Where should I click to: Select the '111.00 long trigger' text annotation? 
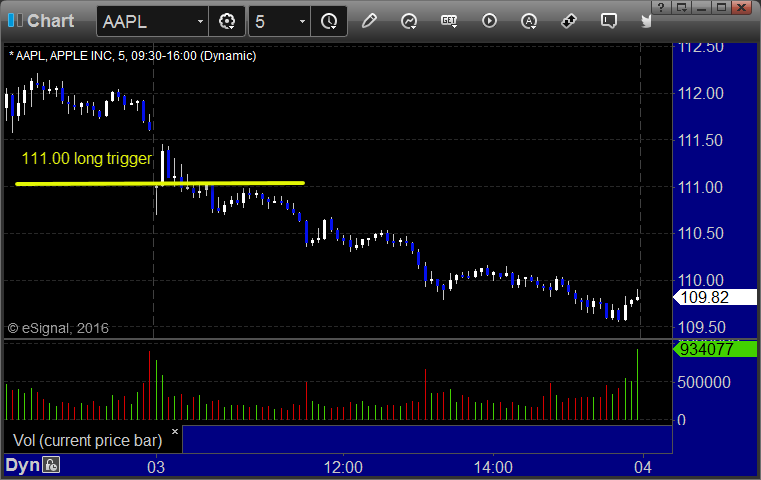(87, 158)
